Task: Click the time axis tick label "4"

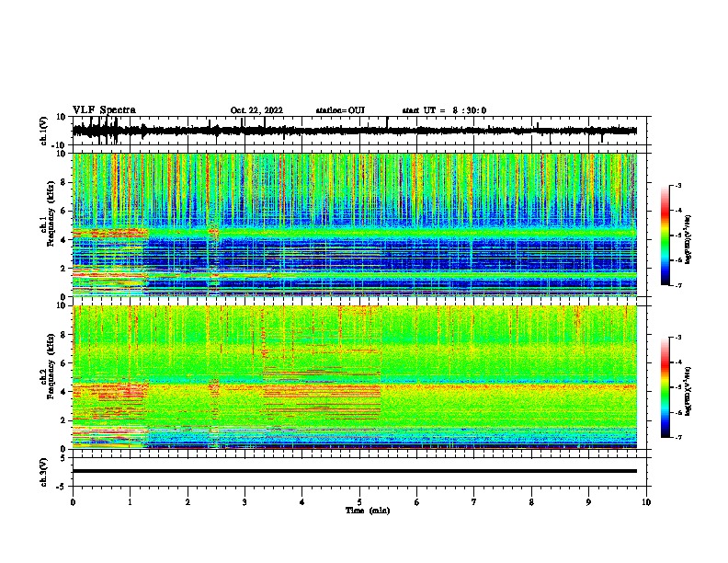Action: (x=302, y=502)
